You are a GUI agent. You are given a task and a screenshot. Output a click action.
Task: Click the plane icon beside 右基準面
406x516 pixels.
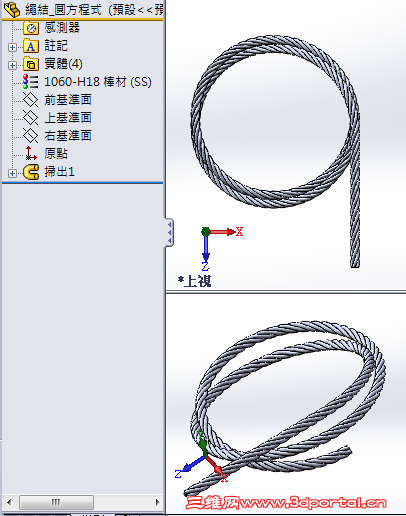click(x=31, y=136)
